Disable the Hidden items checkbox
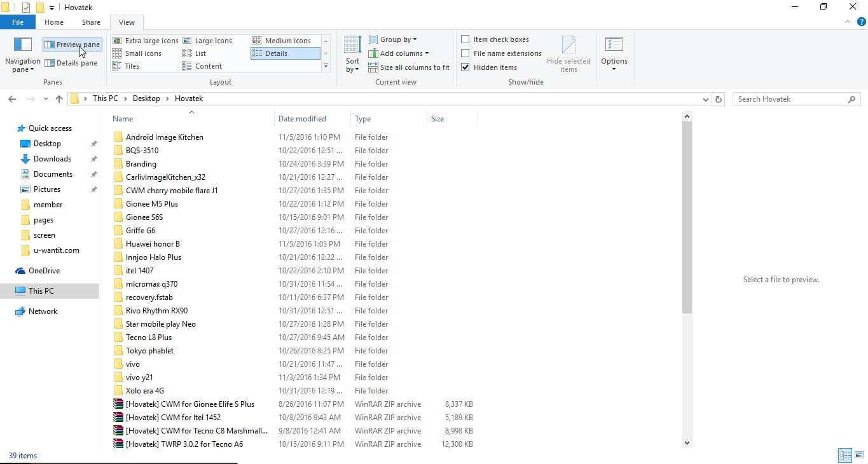The width and height of the screenshot is (868, 464). point(465,67)
